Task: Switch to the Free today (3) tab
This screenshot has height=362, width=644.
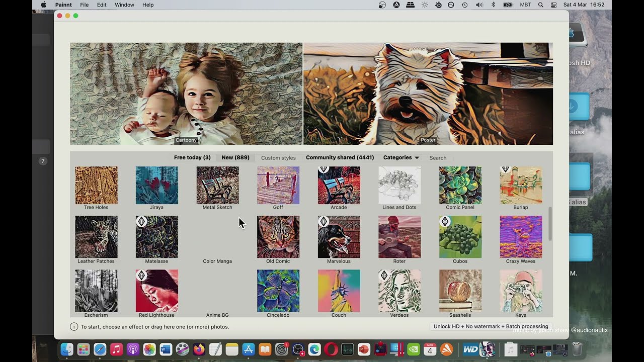Action: pyautogui.click(x=192, y=157)
